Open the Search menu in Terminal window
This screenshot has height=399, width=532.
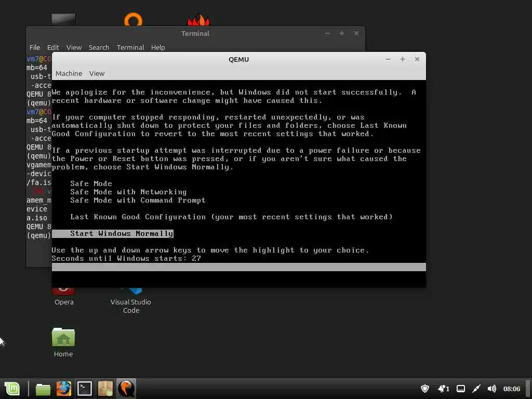point(99,47)
